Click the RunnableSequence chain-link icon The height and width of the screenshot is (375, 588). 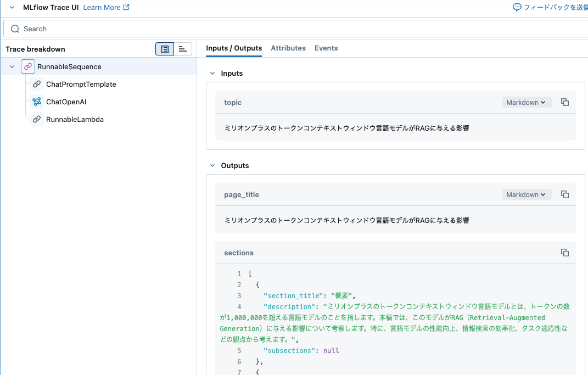tap(27, 66)
